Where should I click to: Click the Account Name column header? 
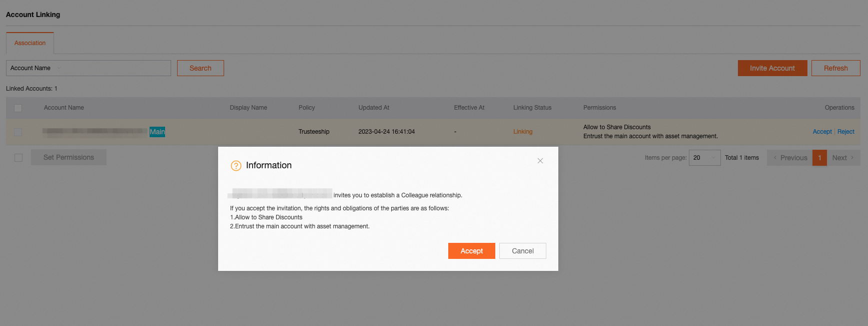(64, 108)
